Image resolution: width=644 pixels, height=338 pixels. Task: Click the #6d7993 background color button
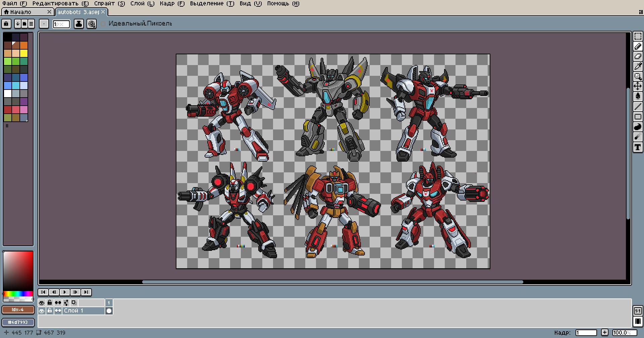pos(18,322)
